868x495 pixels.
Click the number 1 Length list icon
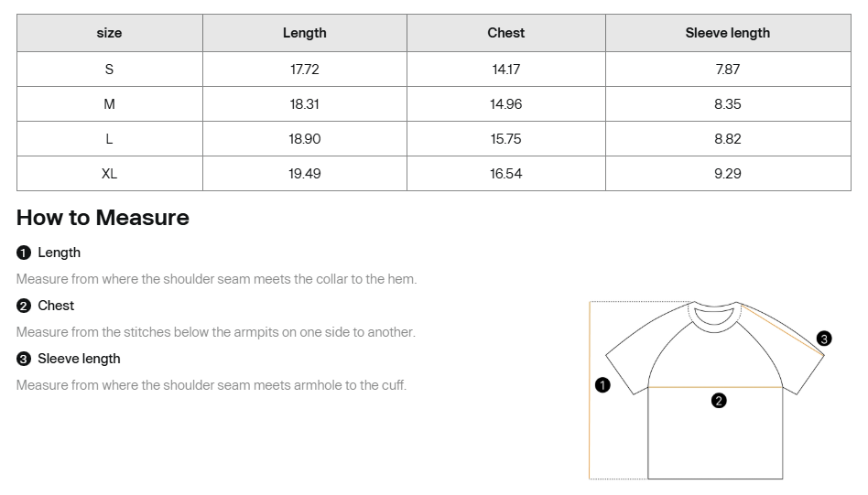(24, 253)
